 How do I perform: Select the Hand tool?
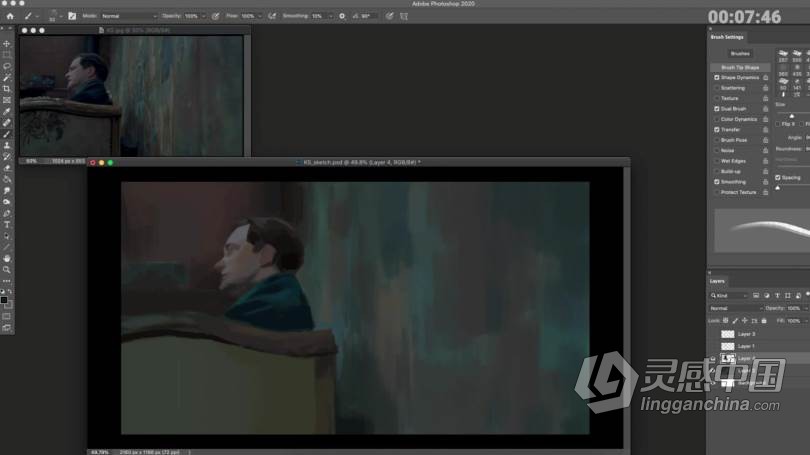7,258
